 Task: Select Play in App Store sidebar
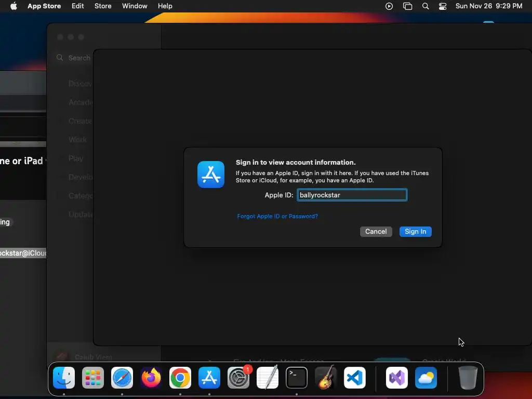click(x=76, y=158)
